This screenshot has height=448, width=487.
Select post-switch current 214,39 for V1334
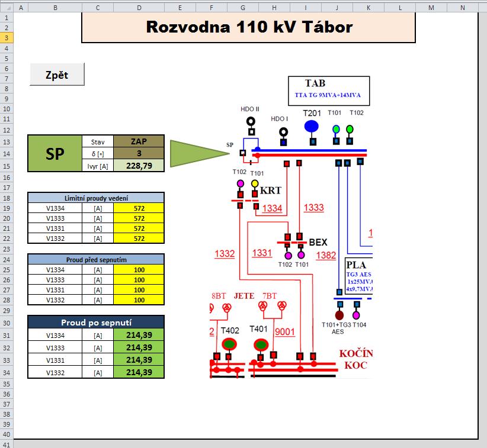point(139,335)
